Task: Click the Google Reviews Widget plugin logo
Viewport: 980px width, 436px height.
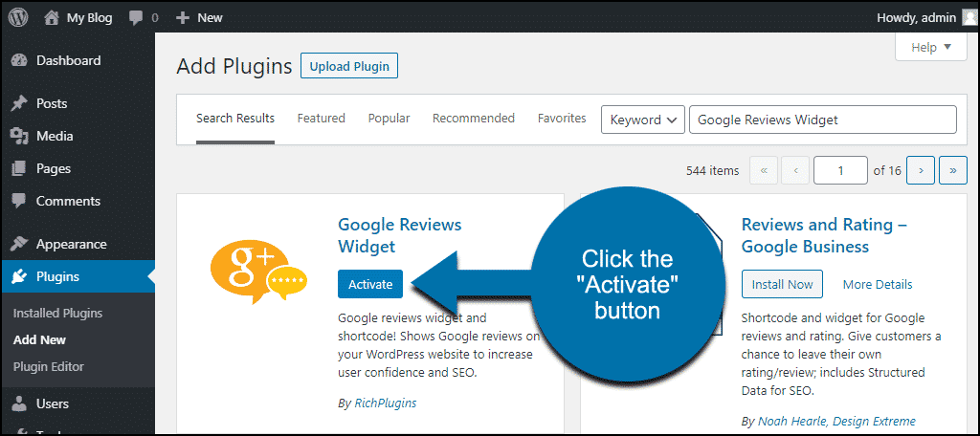Action: coord(258,272)
